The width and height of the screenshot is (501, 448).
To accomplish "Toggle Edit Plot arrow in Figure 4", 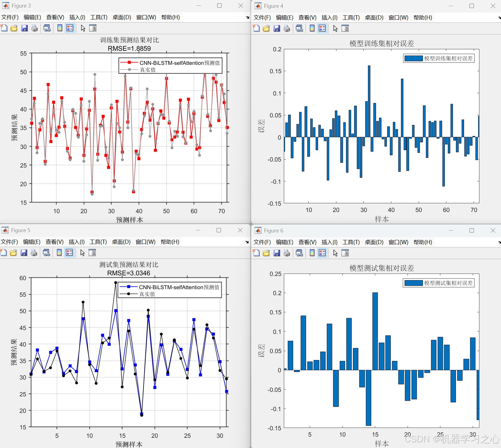I will pyautogui.click(x=336, y=29).
